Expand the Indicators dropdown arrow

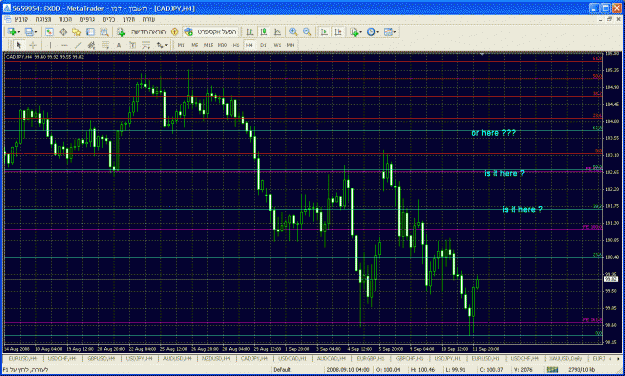click(x=361, y=32)
